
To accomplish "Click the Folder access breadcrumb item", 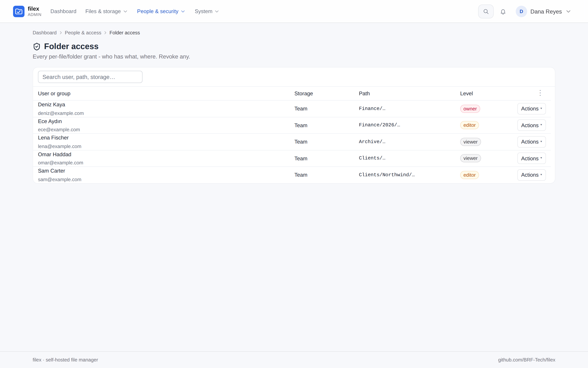I will coord(125,33).
